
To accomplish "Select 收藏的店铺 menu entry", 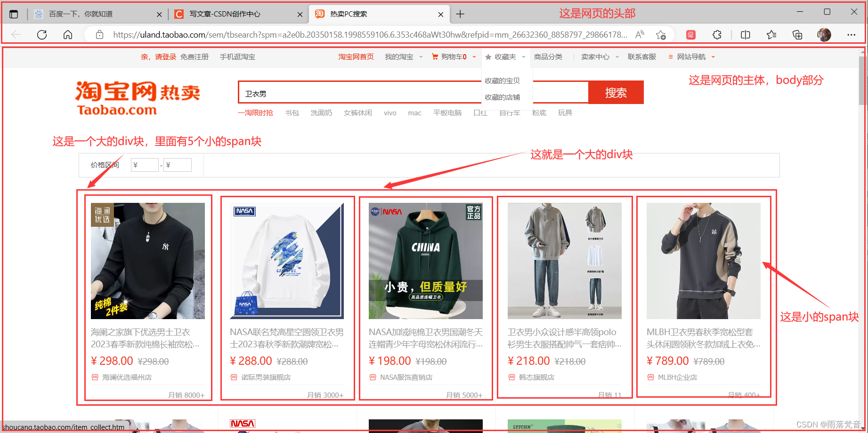I will [x=502, y=97].
